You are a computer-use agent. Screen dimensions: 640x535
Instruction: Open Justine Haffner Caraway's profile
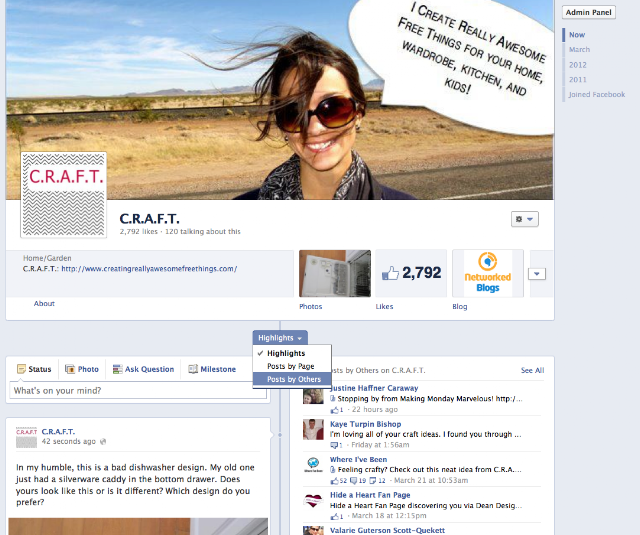[374, 388]
